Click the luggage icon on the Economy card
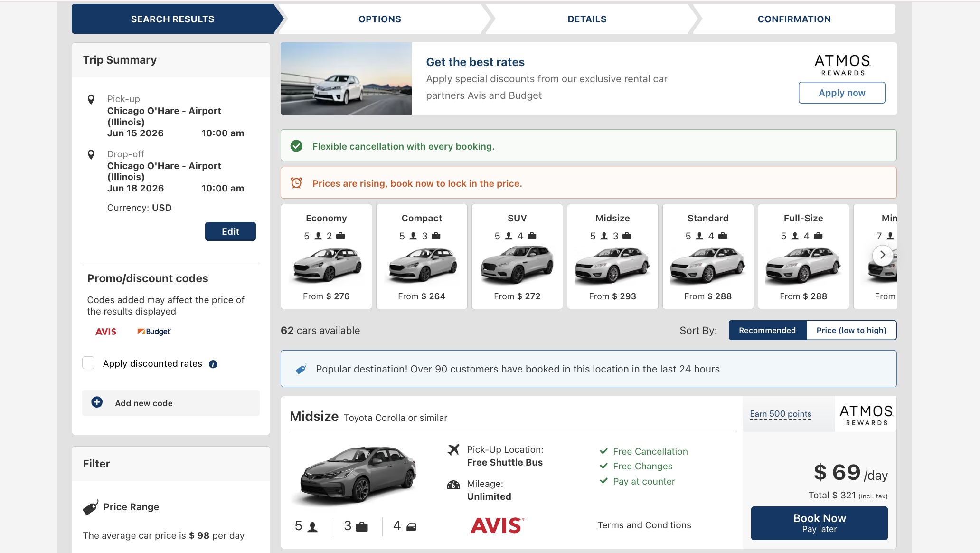Screen dimensions: 980x553 click(x=340, y=236)
